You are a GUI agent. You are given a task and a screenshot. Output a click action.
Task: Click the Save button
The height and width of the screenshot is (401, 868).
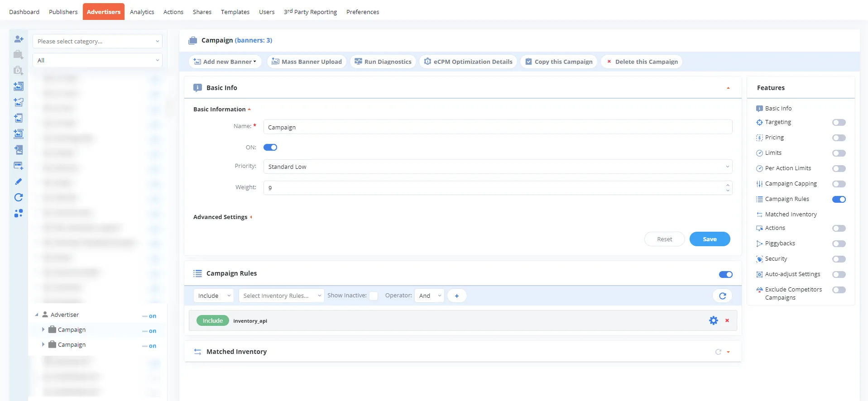point(710,239)
